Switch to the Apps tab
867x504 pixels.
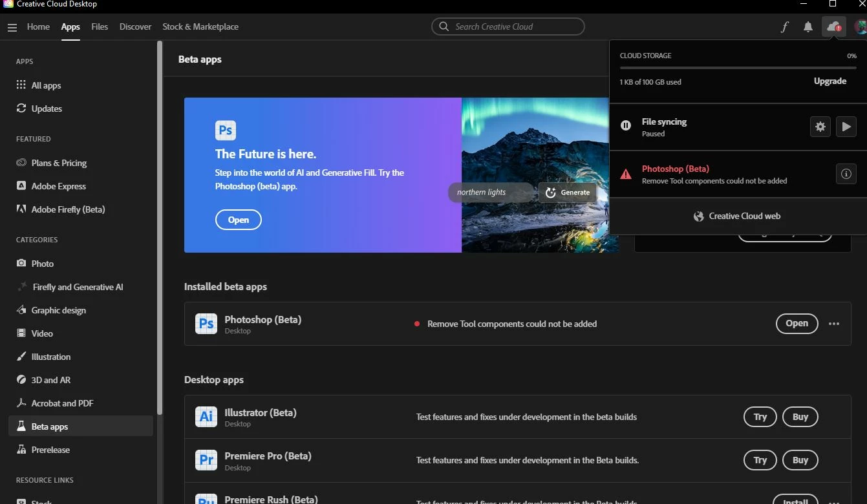[70, 26]
